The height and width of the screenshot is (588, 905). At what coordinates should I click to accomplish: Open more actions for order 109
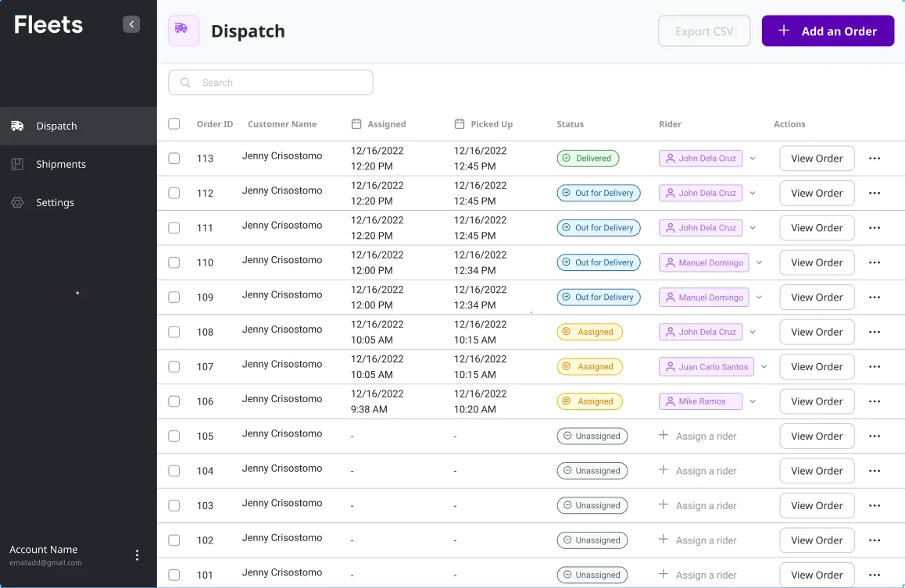875,298
